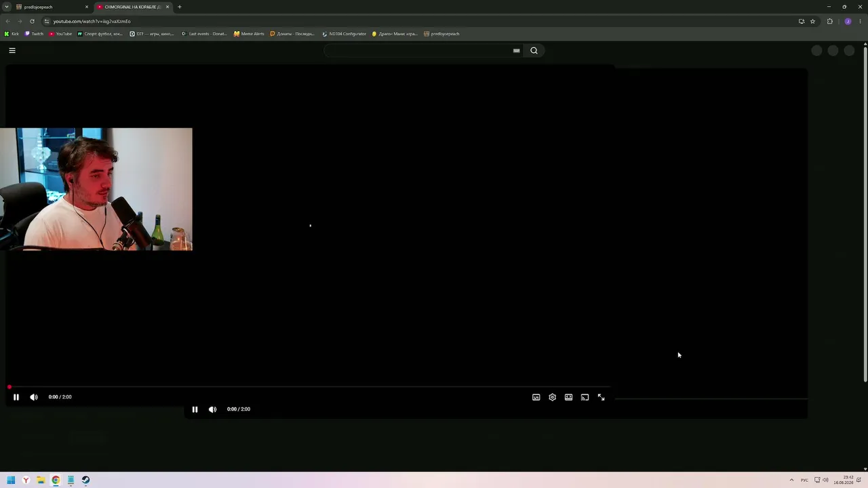
Task: Open the Windows notification center icon
Action: pos(859,480)
